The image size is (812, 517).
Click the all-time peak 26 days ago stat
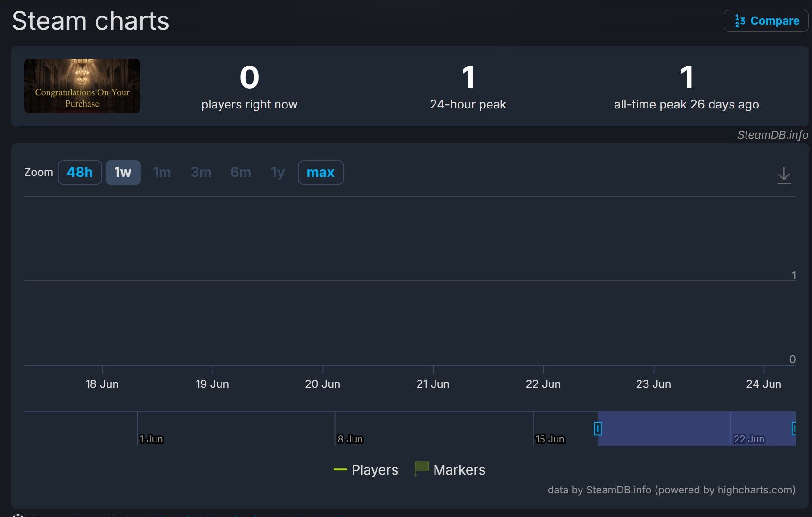(686, 87)
